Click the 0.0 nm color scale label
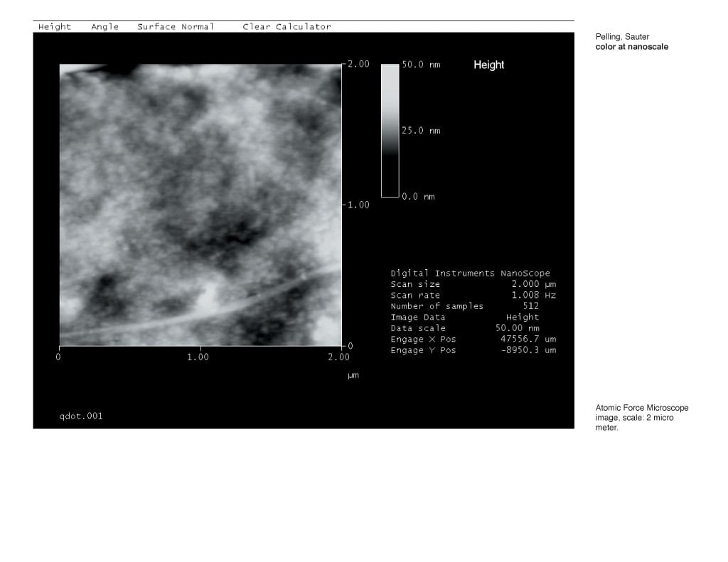 tap(418, 197)
